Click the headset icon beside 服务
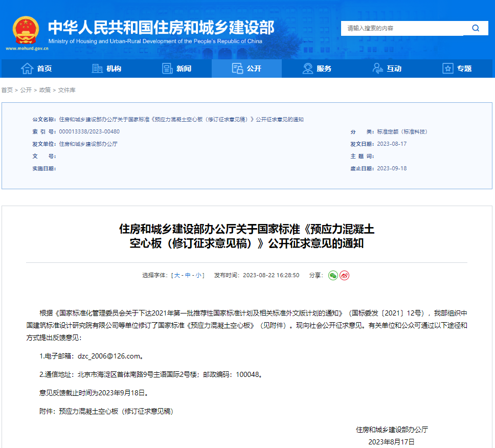This screenshot has width=495, height=448. tap(307, 69)
